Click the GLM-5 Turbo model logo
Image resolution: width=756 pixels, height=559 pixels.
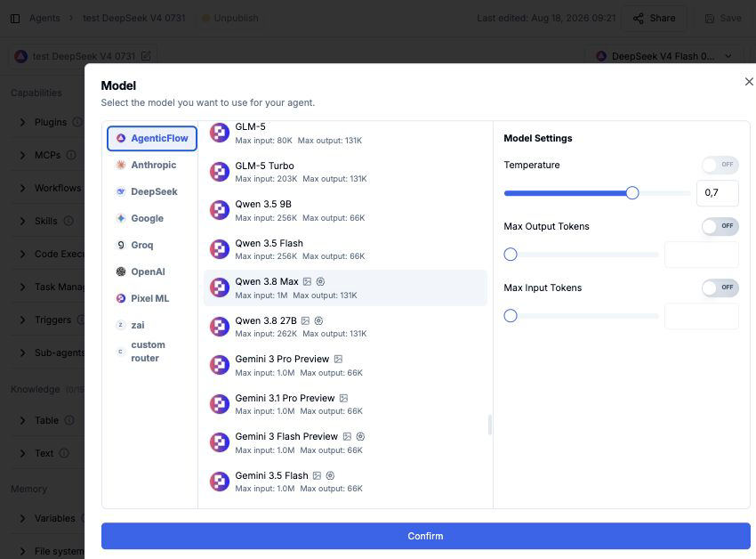pos(220,172)
